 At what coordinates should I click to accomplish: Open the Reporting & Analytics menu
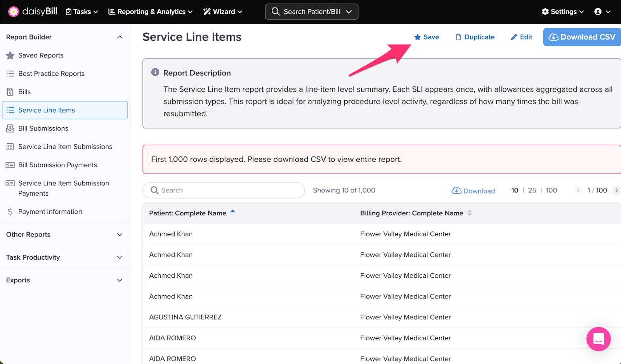151,12
